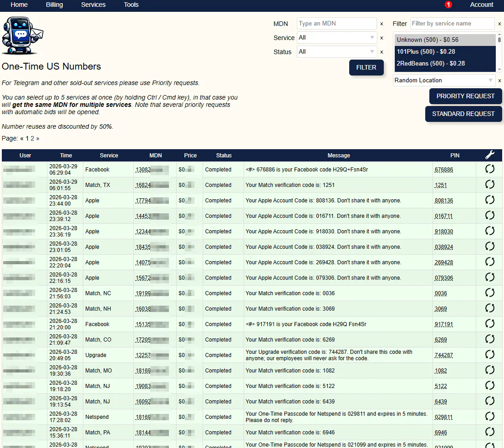Image resolution: width=504 pixels, height=448 pixels.
Task: Open the Account menu
Action: (x=482, y=5)
